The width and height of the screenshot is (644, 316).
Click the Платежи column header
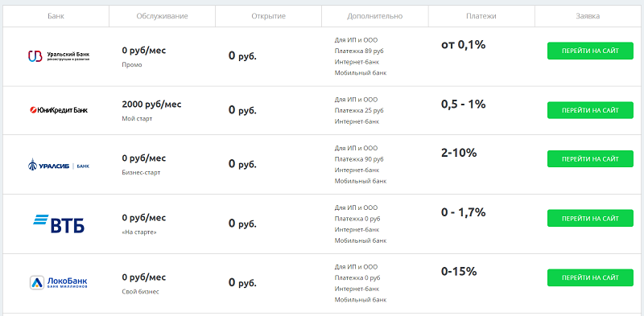481,16
